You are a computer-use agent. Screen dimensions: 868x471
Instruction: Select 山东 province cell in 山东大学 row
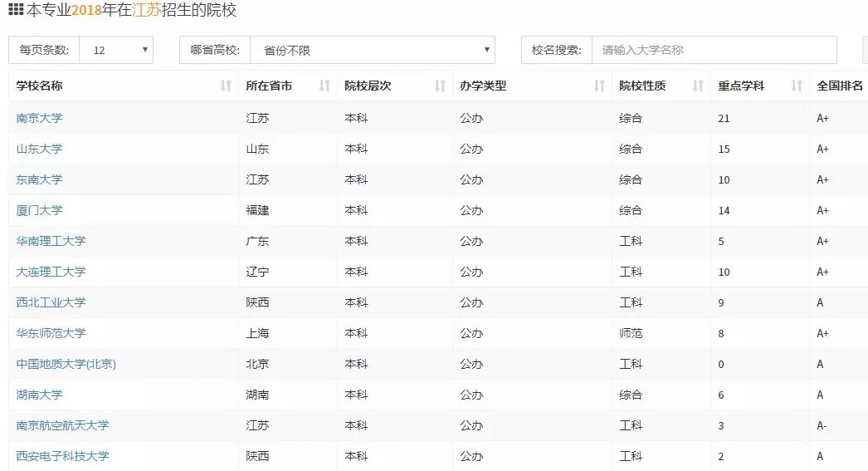point(257,149)
